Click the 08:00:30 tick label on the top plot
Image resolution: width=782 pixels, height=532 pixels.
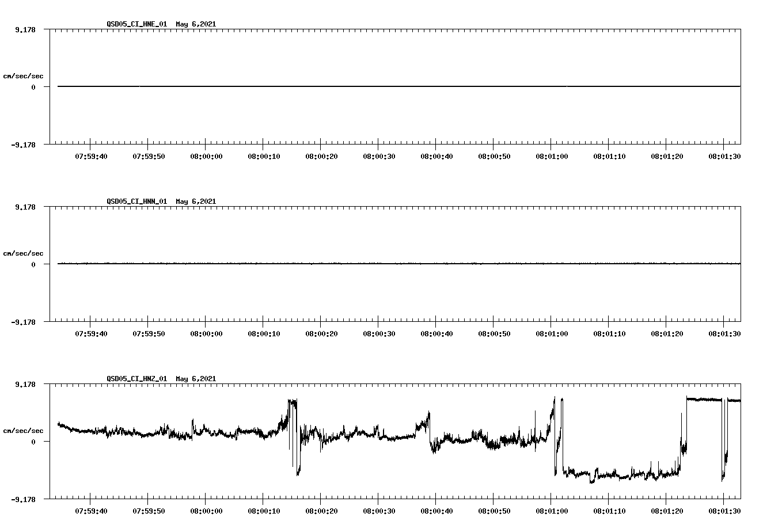click(x=378, y=155)
